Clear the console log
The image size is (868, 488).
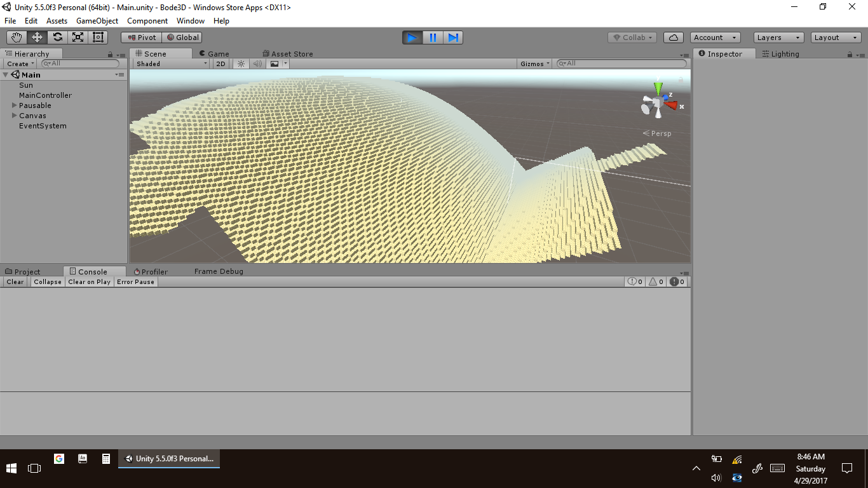tap(15, 282)
